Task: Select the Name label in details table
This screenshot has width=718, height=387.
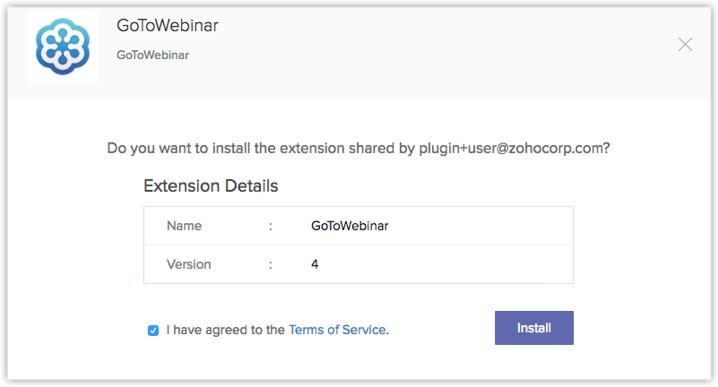Action: point(184,226)
